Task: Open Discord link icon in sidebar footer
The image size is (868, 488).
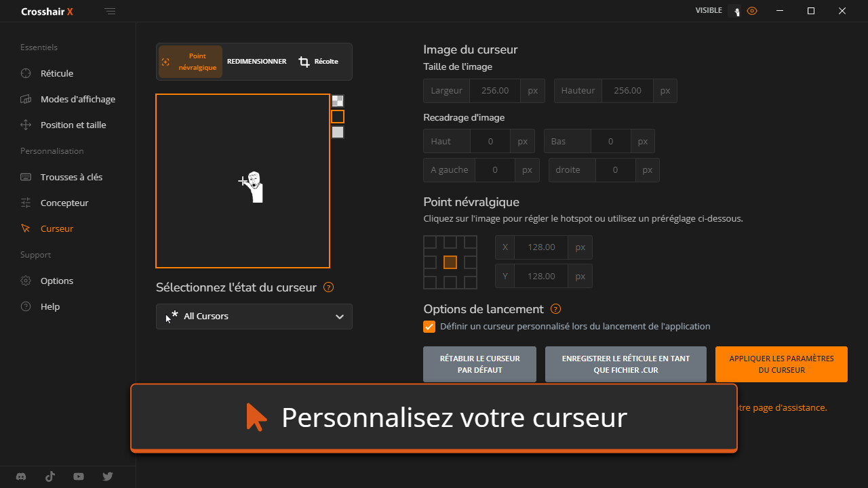Action: 21,476
